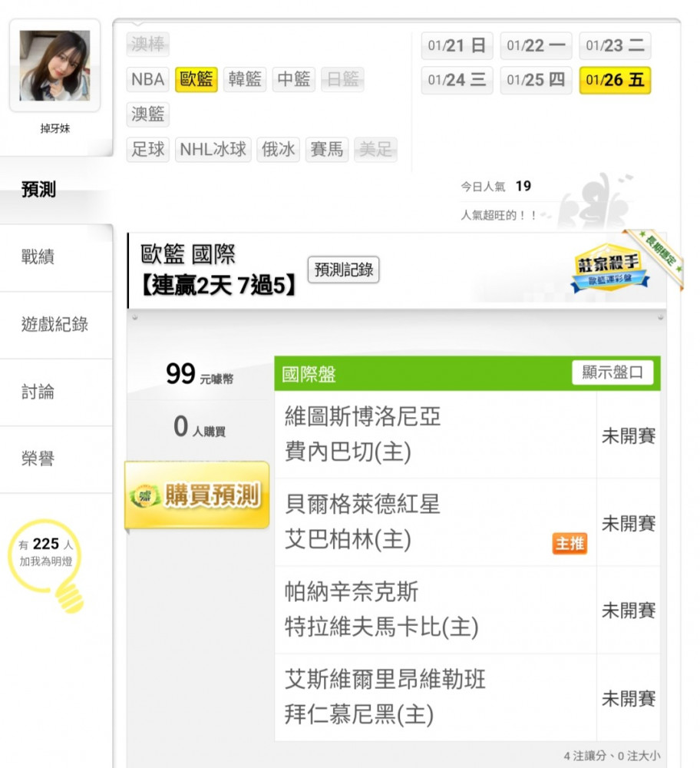Select the date 01/24 三
This screenshot has width=700, height=768.
tap(457, 81)
